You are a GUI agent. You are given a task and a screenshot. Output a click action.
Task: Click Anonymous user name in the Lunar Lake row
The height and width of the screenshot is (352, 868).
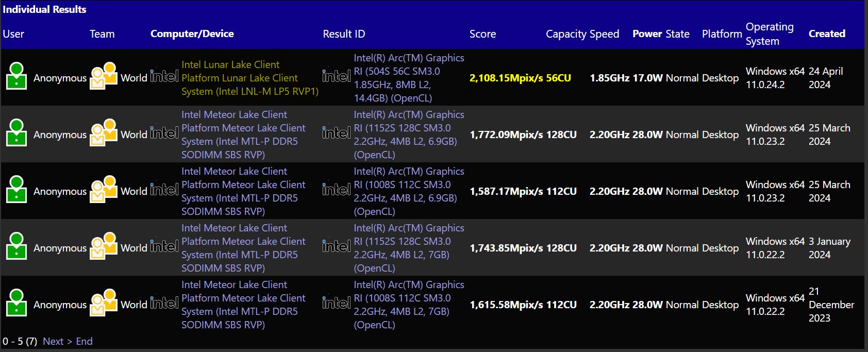[60, 78]
